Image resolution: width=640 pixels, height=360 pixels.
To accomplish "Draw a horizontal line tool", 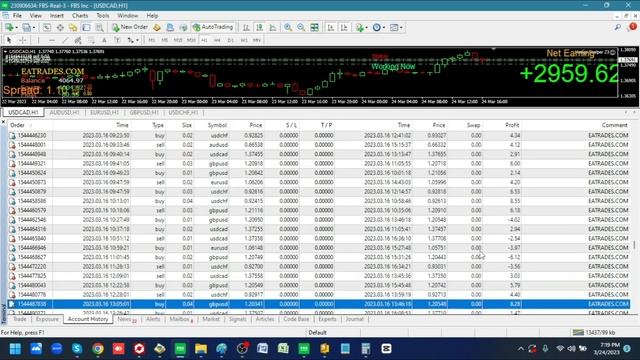I will 51,40.
